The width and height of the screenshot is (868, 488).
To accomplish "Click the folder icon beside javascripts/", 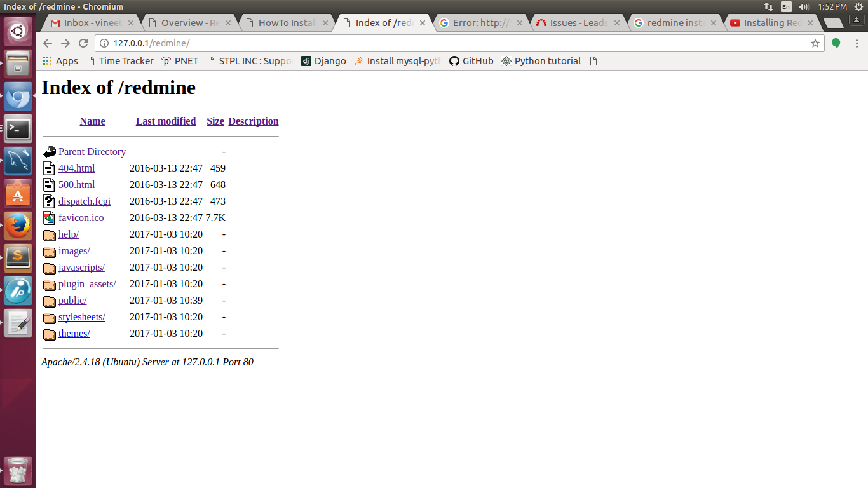I will point(50,268).
